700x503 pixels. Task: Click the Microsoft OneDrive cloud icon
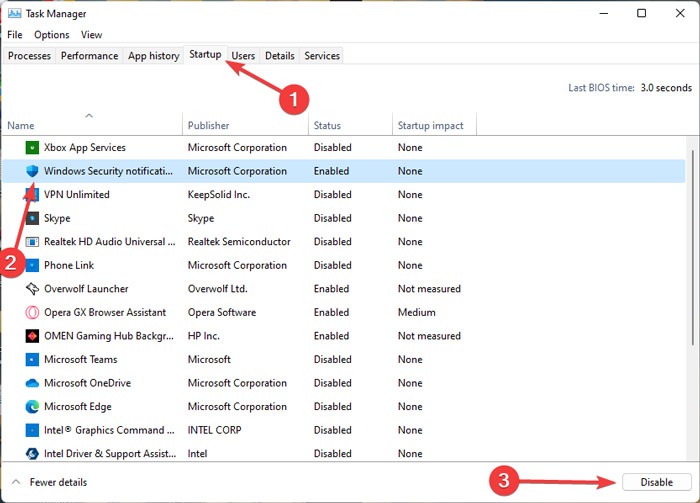pos(32,383)
